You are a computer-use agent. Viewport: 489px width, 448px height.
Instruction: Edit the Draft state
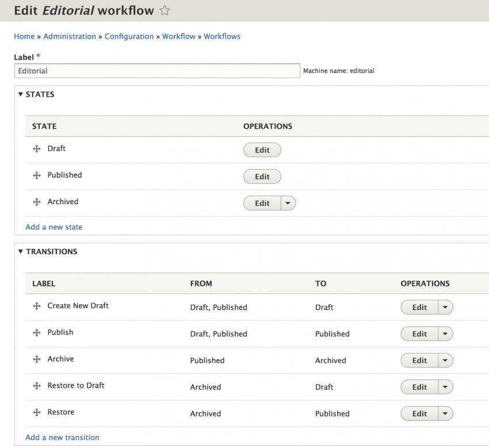(262, 150)
